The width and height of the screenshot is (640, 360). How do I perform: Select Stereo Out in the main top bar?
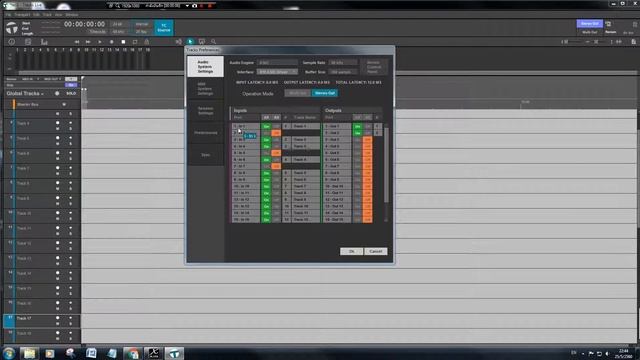point(589,24)
